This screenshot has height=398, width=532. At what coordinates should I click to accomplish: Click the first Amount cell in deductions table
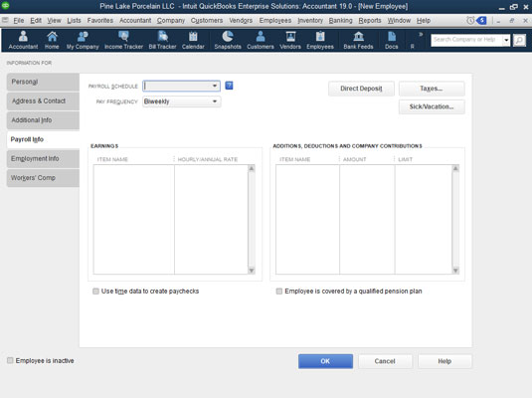(x=367, y=169)
